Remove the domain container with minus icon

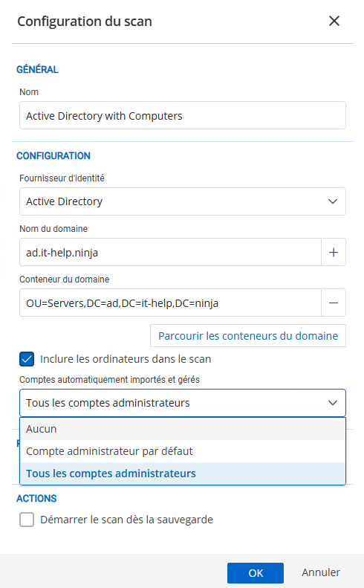pos(334,303)
